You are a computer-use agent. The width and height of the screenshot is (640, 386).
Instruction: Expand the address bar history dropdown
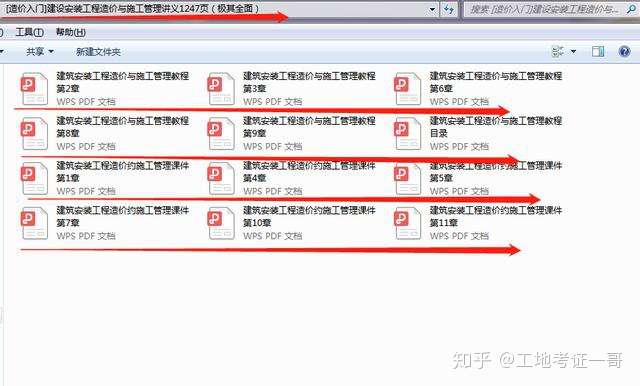432,9
